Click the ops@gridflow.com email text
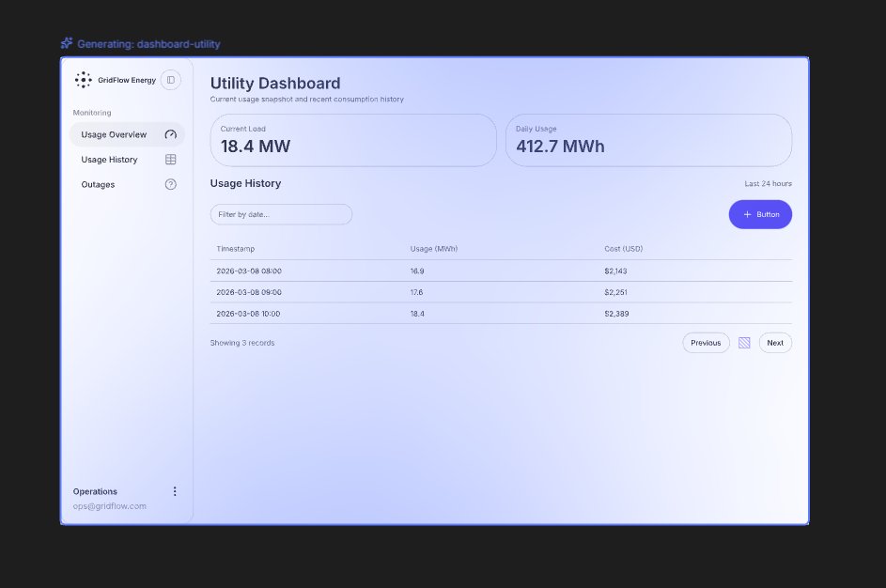 pos(110,506)
